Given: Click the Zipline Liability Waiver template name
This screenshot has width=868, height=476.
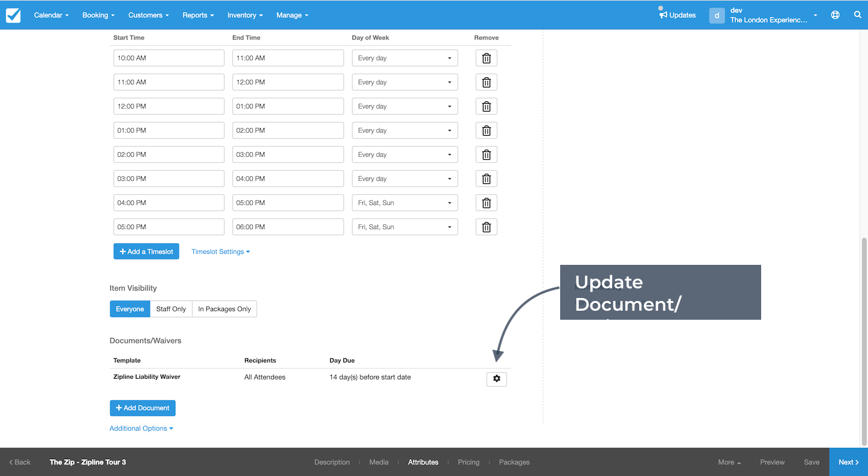Looking at the screenshot, I should [x=147, y=376].
